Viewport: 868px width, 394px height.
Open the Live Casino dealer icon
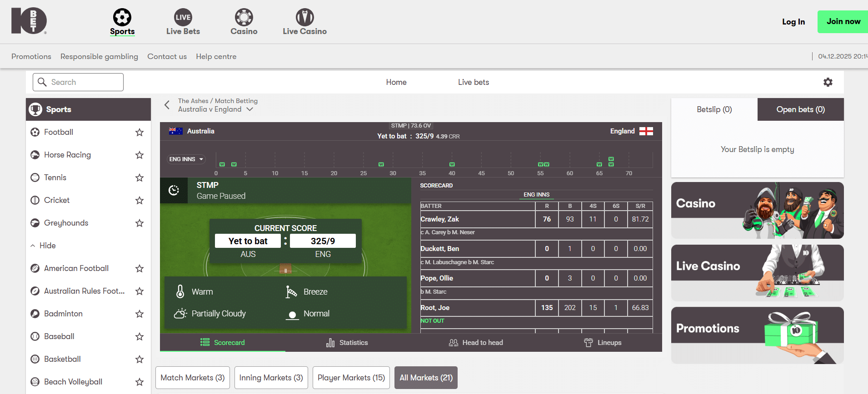(305, 17)
